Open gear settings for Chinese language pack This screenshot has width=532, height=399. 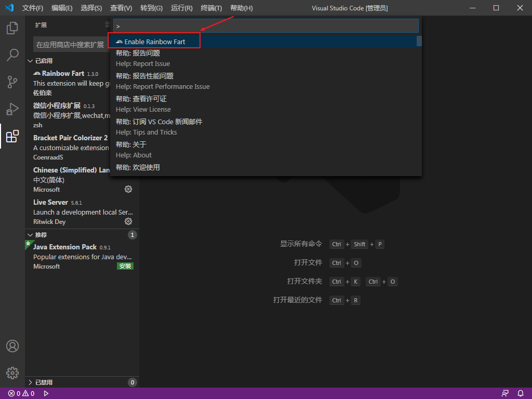click(x=128, y=189)
